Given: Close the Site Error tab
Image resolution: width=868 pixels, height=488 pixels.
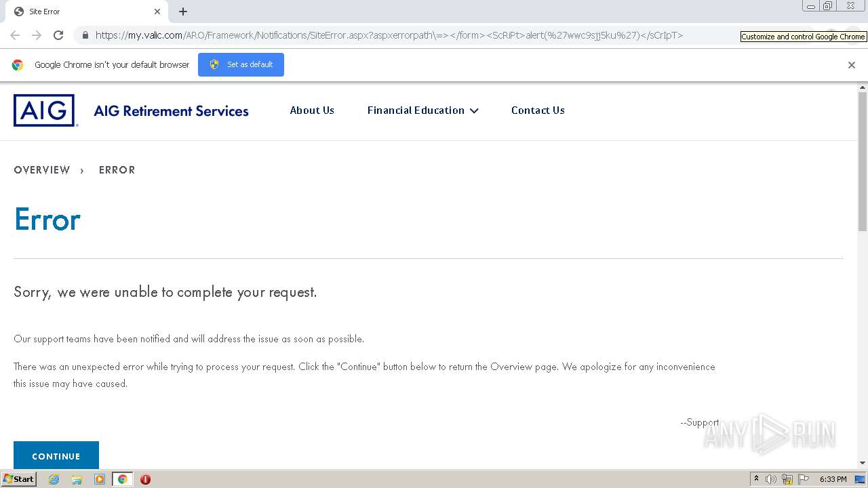Looking at the screenshot, I should pos(157,12).
